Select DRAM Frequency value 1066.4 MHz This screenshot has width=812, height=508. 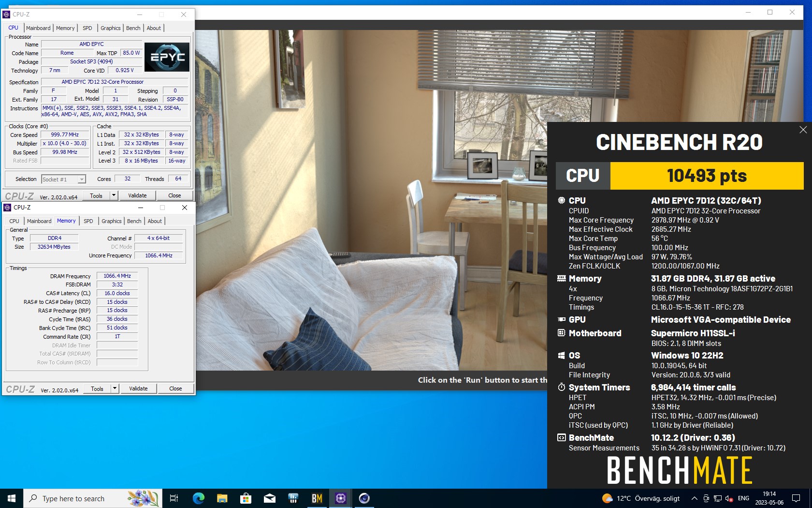pos(117,276)
